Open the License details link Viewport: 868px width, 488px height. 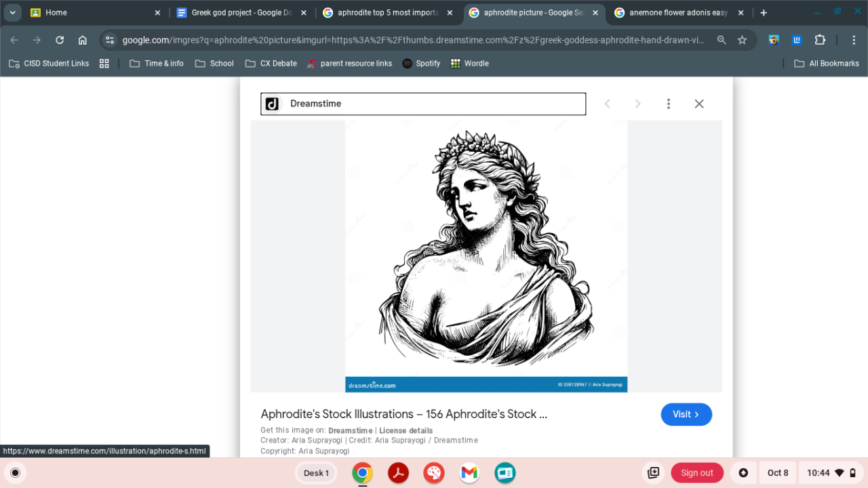pos(406,430)
